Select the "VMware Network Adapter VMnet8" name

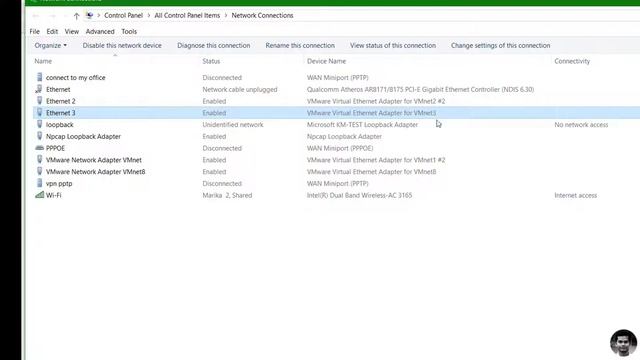(x=96, y=172)
